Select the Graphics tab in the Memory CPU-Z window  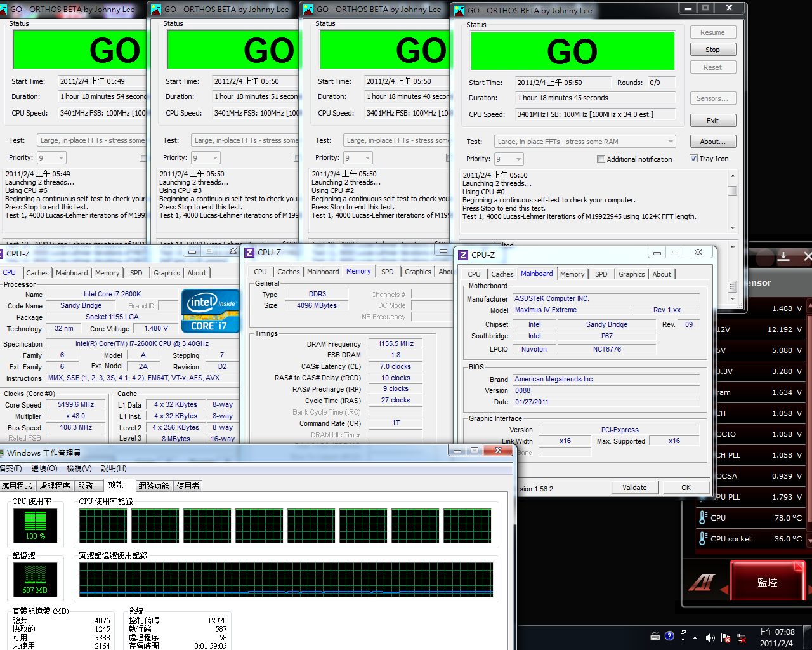click(x=417, y=272)
